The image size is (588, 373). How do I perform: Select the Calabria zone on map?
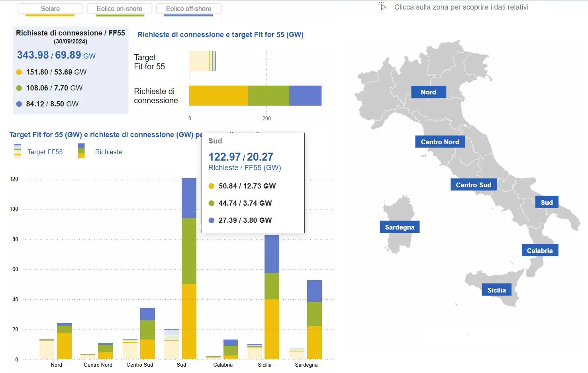pyautogui.click(x=540, y=251)
